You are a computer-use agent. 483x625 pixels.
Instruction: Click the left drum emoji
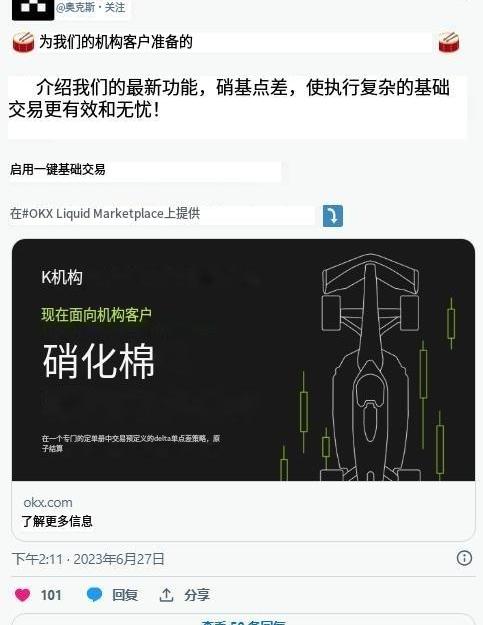pos(24,42)
